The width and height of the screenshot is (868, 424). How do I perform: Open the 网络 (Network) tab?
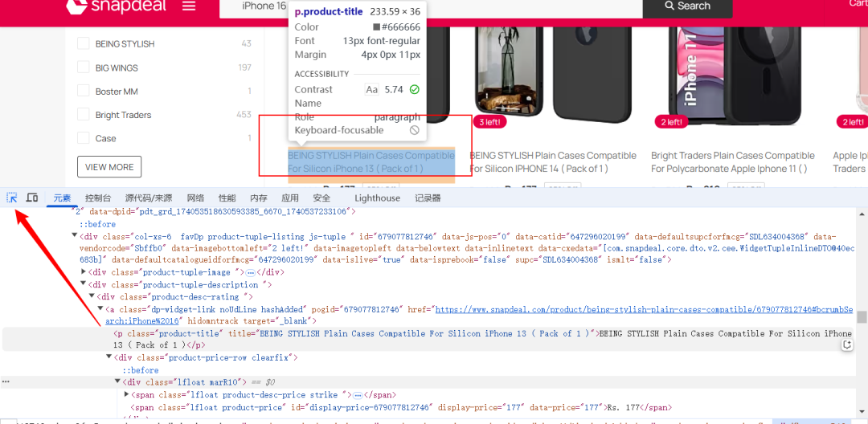point(195,198)
